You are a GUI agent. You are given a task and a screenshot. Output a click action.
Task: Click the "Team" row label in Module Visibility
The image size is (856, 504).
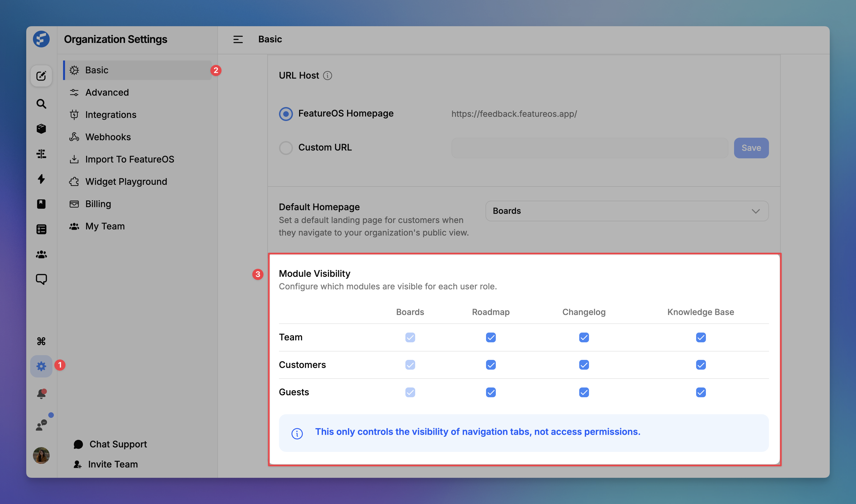click(290, 337)
